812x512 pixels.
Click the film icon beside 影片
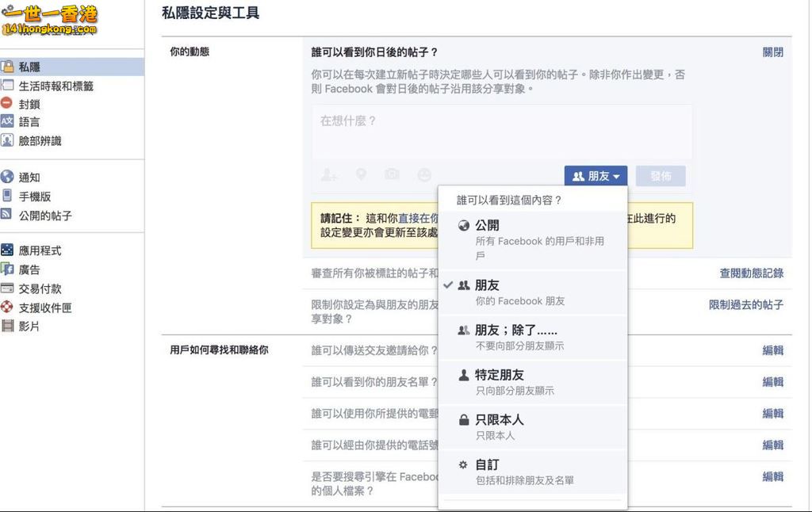[7, 326]
